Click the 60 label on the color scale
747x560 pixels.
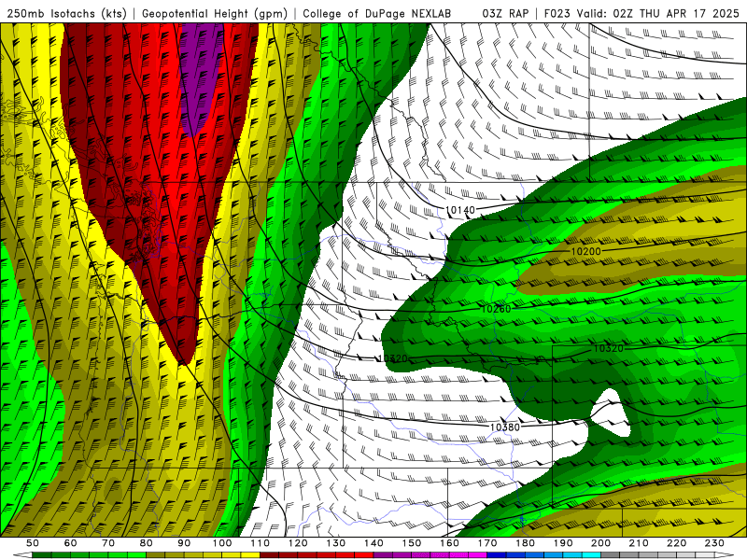point(70,543)
